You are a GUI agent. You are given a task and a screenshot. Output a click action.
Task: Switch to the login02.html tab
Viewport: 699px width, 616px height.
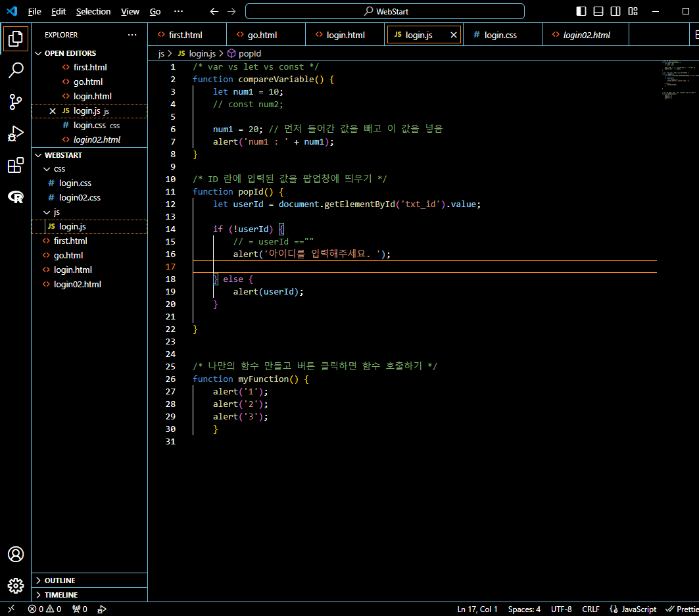[x=585, y=35]
